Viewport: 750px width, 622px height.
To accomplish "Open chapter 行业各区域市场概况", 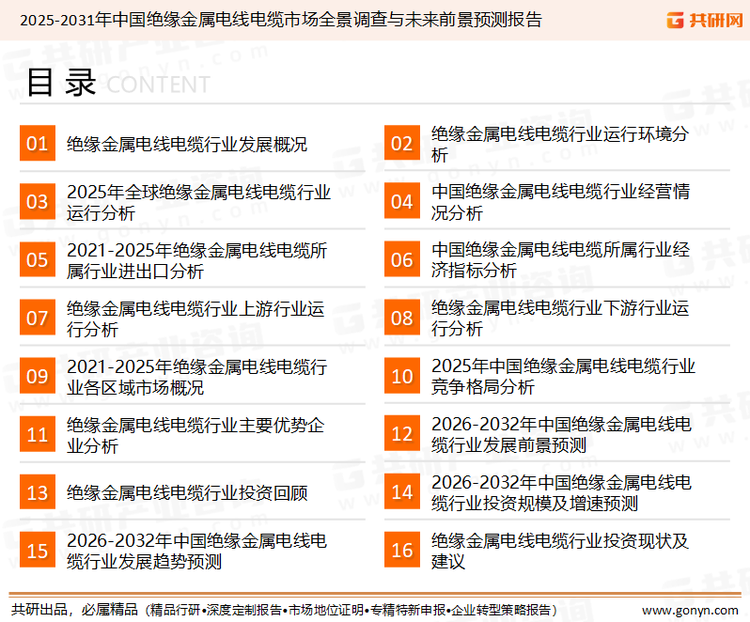I will [197, 377].
